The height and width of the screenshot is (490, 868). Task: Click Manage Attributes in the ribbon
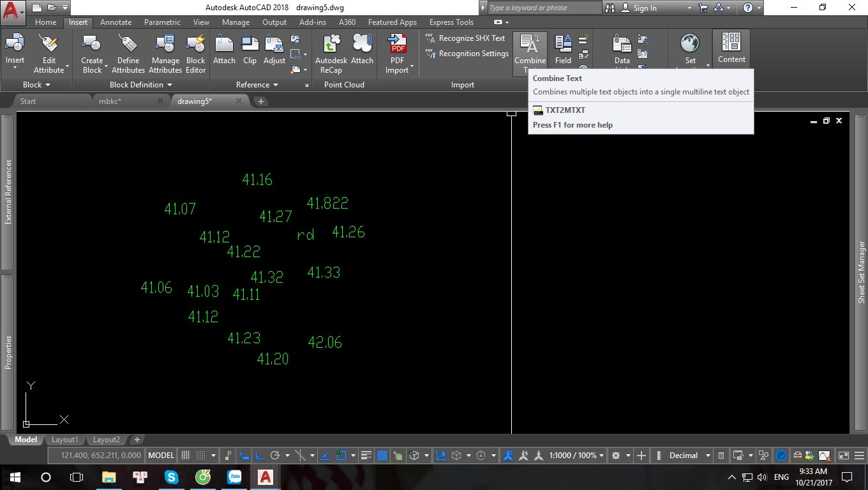[x=165, y=54]
